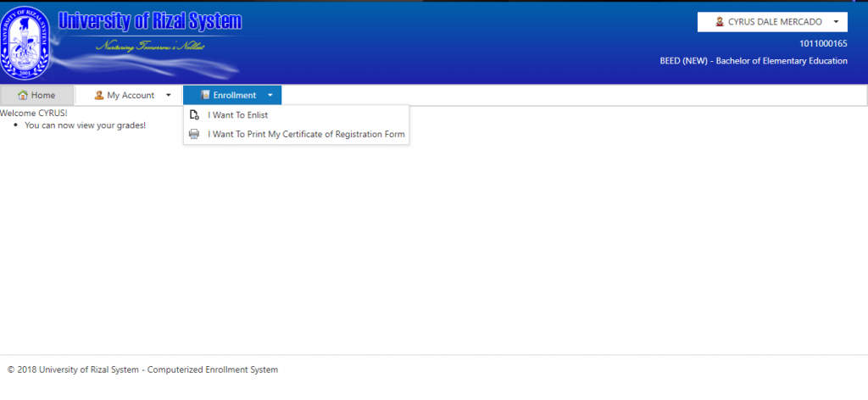Click the CYRUS DALE MERCADO name button
The image size is (868, 400).
click(x=772, y=21)
